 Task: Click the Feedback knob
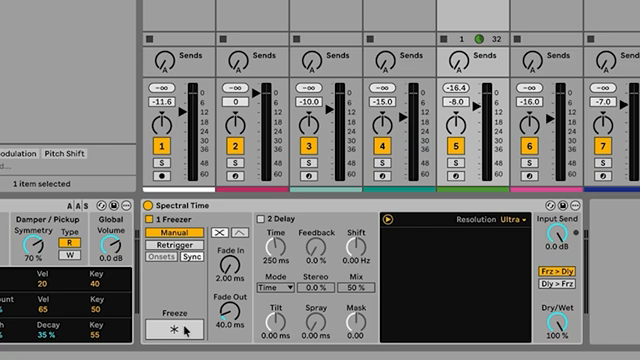(x=316, y=247)
